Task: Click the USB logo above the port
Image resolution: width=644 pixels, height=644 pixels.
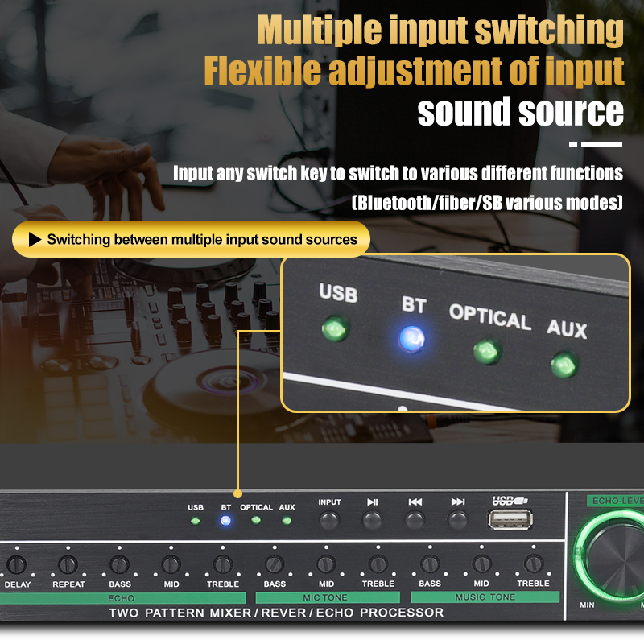Action: click(510, 501)
